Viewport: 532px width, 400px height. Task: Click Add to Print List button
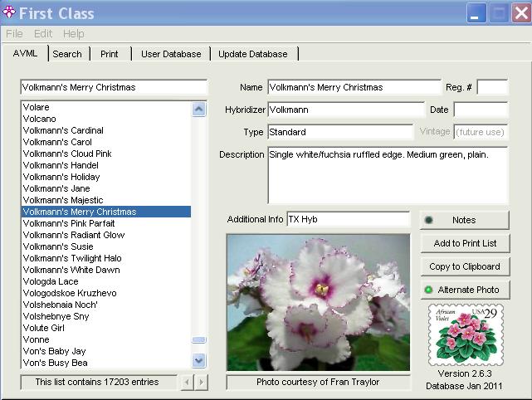465,243
